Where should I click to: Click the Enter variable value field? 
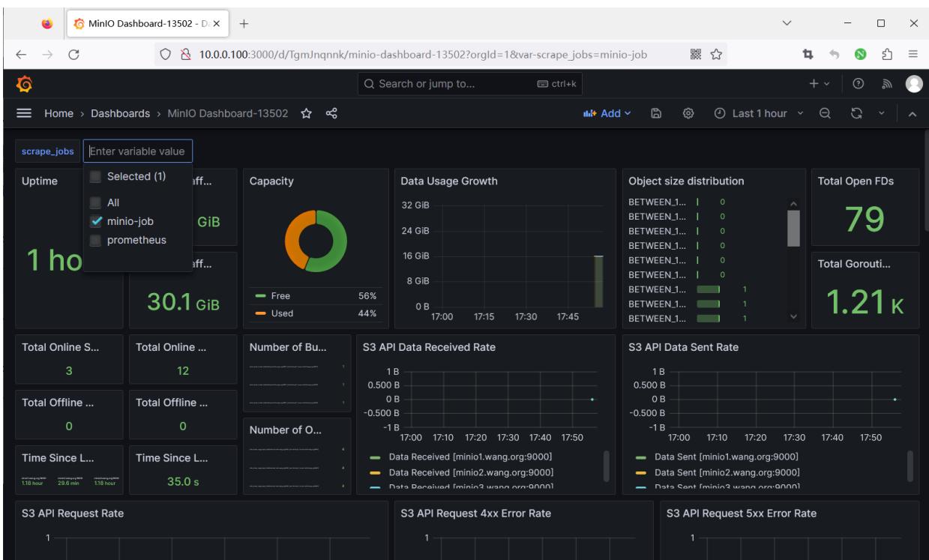point(138,151)
